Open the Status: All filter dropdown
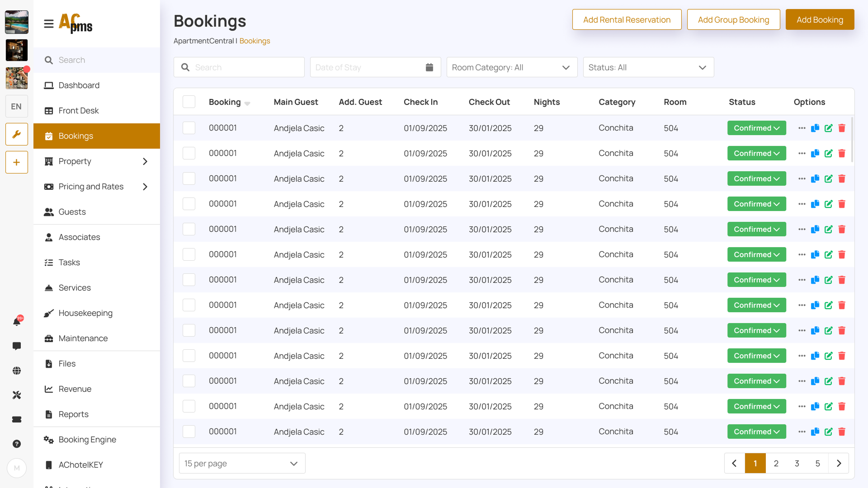The width and height of the screenshot is (868, 488). 648,67
